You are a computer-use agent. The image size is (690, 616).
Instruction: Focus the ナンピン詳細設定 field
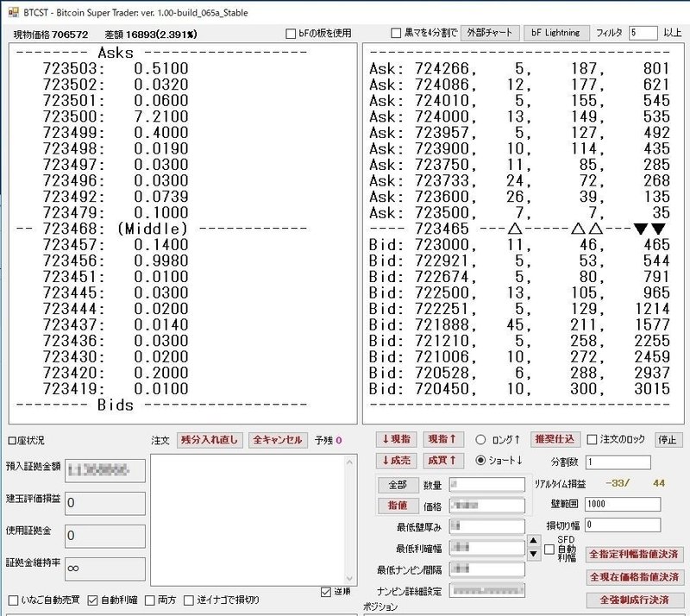487,590
